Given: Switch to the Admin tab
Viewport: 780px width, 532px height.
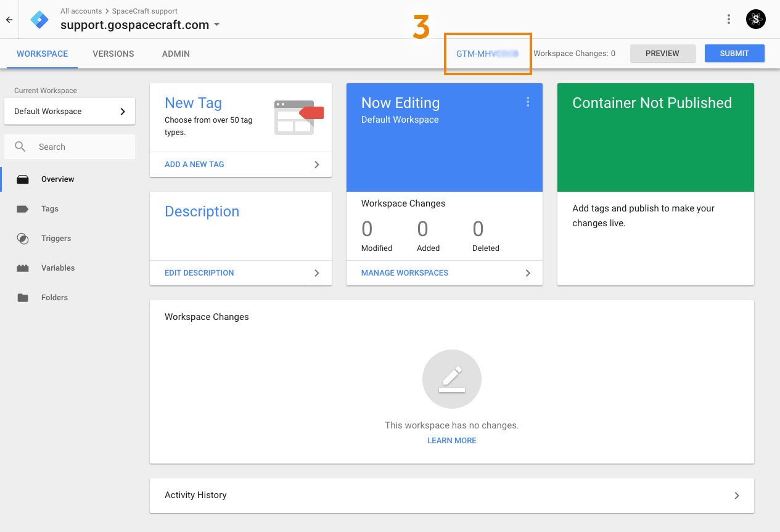Looking at the screenshot, I should tap(176, 54).
